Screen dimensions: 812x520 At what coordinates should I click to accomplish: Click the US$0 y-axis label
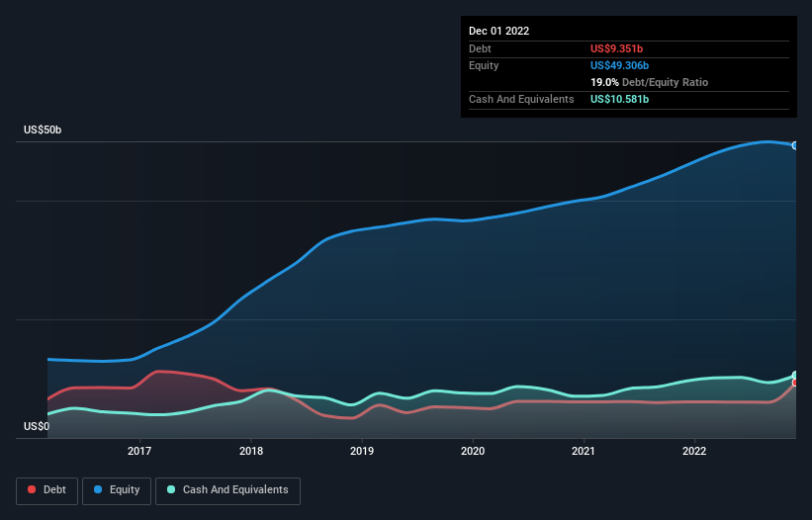point(37,426)
